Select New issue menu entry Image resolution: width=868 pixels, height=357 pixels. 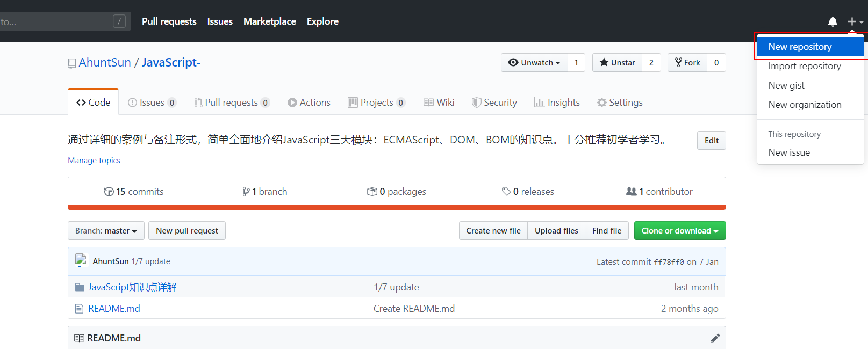click(x=810, y=152)
